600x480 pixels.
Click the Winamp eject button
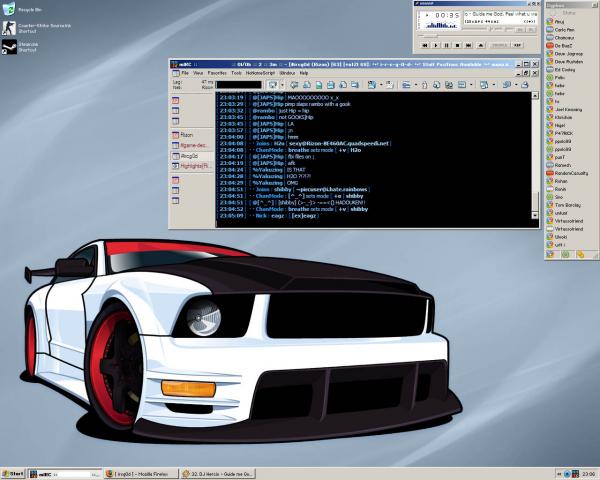481,45
